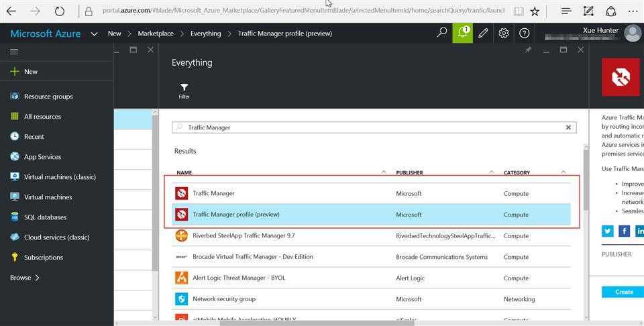Sort results by PUBLISHER column arrow

(x=491, y=172)
